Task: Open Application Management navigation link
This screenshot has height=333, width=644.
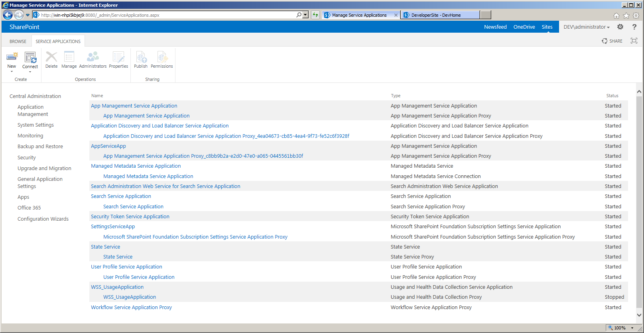Action: [x=33, y=110]
